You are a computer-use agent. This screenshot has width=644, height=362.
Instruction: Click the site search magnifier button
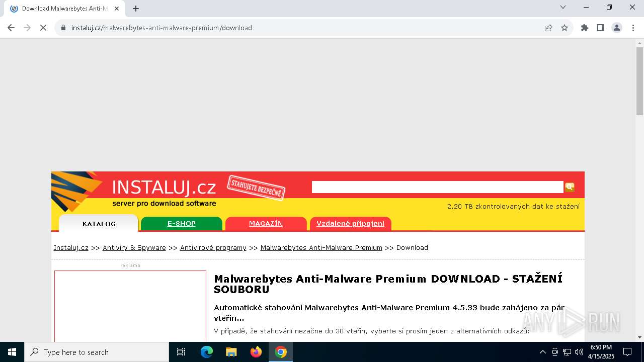(570, 187)
